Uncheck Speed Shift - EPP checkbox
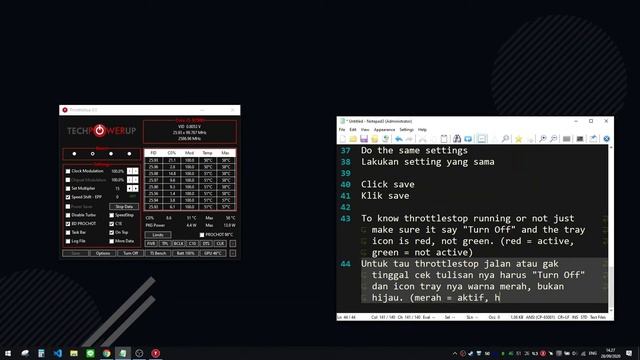Screen dimensions: 640x360 68,197
